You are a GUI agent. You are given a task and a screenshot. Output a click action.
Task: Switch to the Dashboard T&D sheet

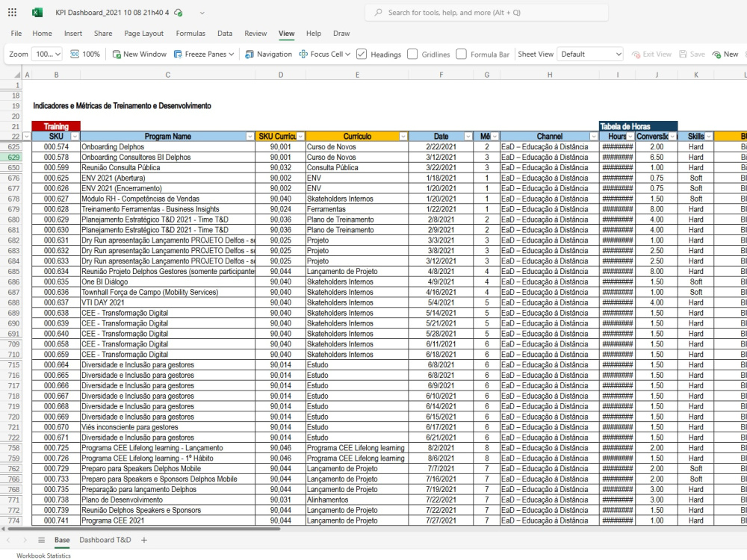[105, 540]
